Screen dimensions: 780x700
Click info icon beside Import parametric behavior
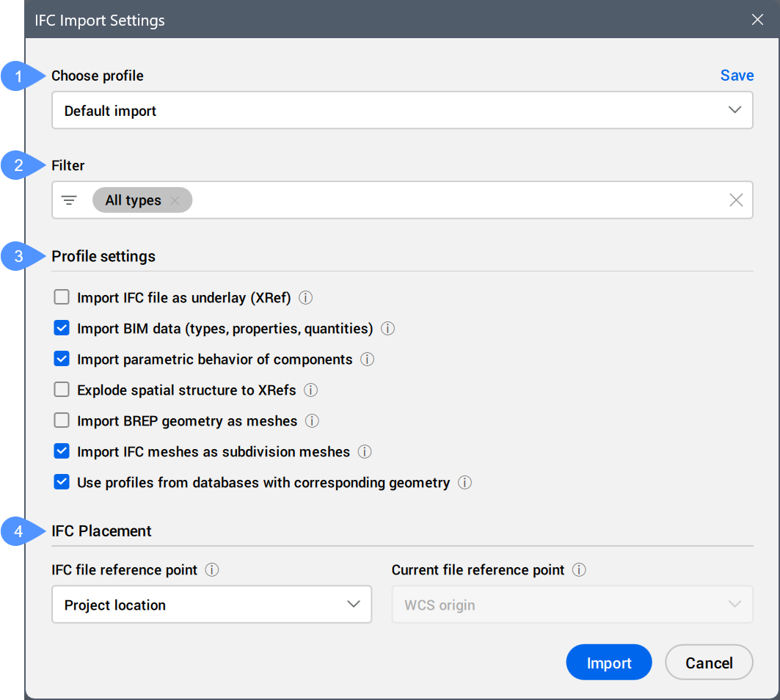[368, 360]
